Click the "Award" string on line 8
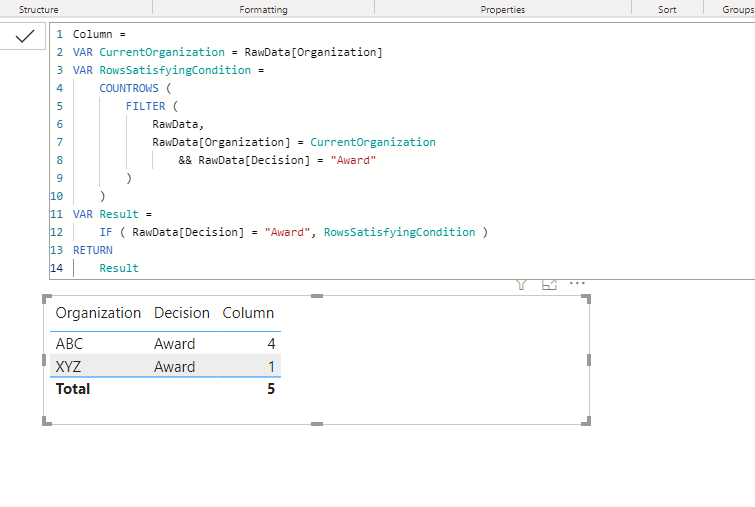755x507 pixels. tap(353, 160)
